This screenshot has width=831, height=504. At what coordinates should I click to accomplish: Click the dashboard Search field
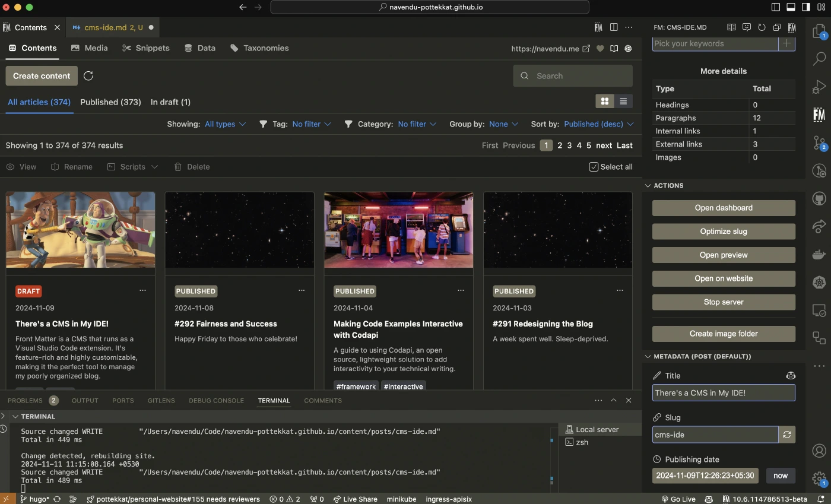click(x=573, y=76)
